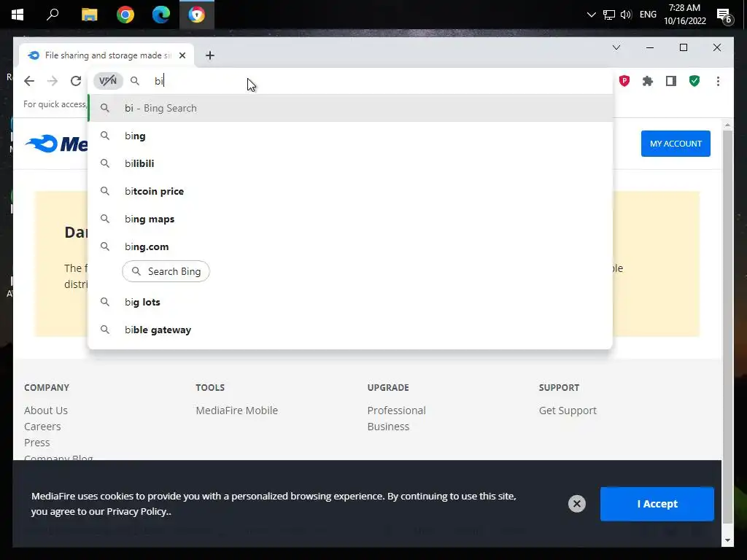
Task: Select the File sharing and storage tab
Action: [107, 55]
